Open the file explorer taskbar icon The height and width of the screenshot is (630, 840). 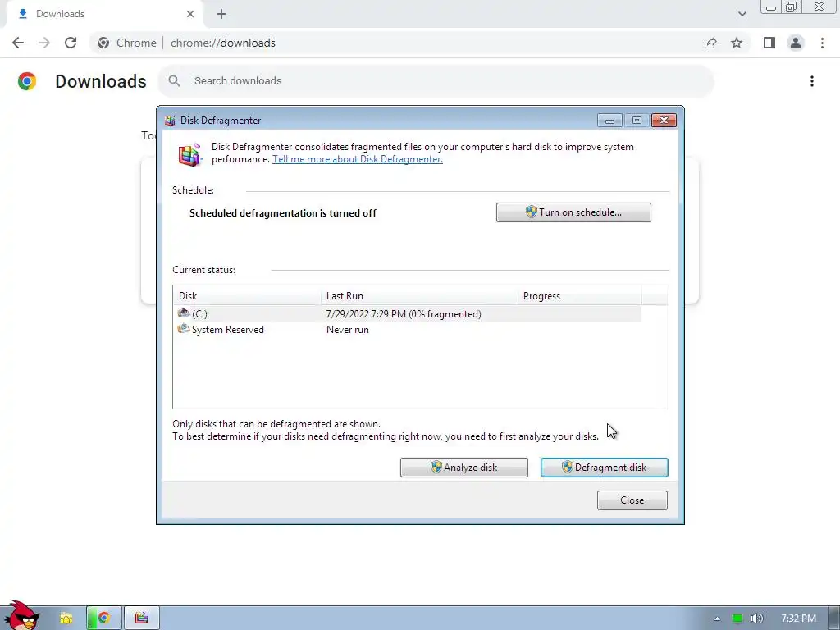point(66,619)
